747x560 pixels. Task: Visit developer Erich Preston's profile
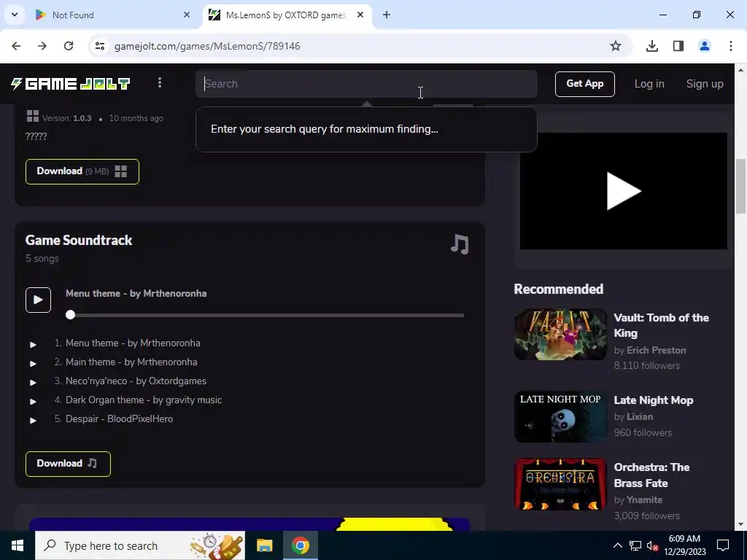point(656,351)
